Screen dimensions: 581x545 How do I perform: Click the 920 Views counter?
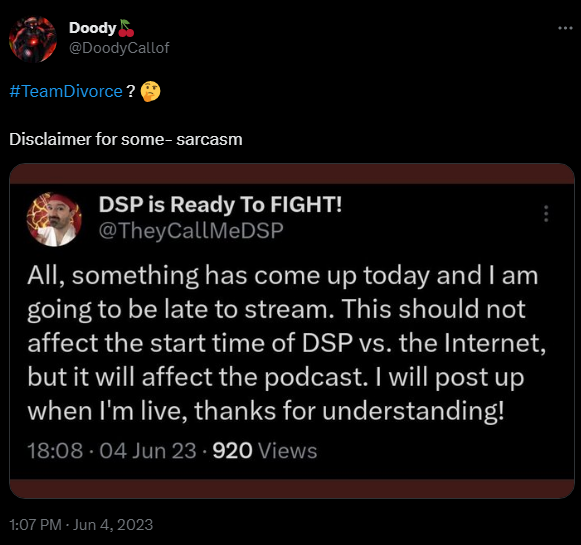point(265,451)
